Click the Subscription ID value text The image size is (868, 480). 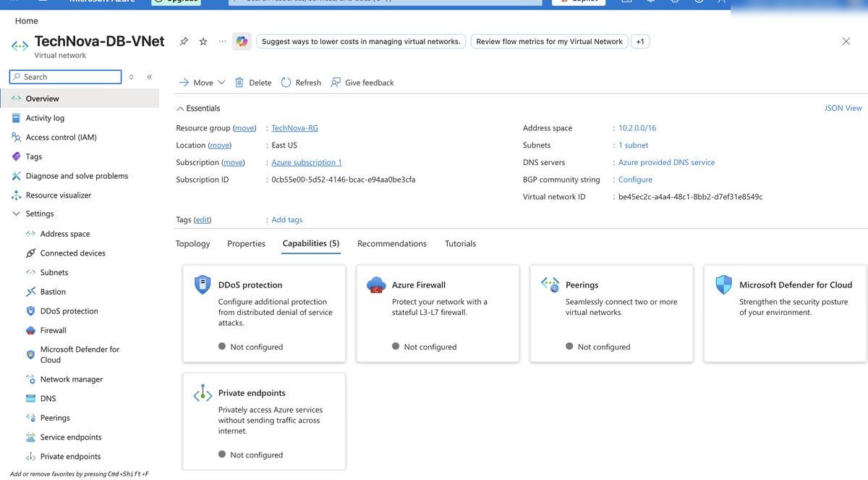pyautogui.click(x=343, y=180)
